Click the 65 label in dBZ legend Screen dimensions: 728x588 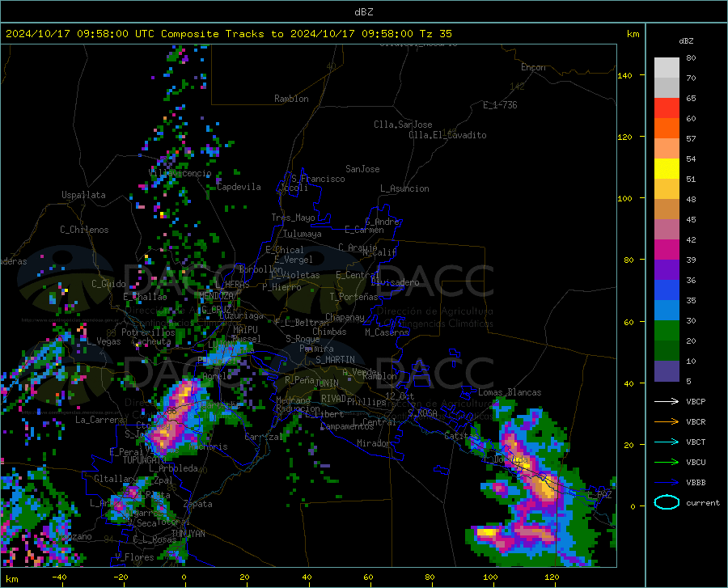(x=691, y=99)
